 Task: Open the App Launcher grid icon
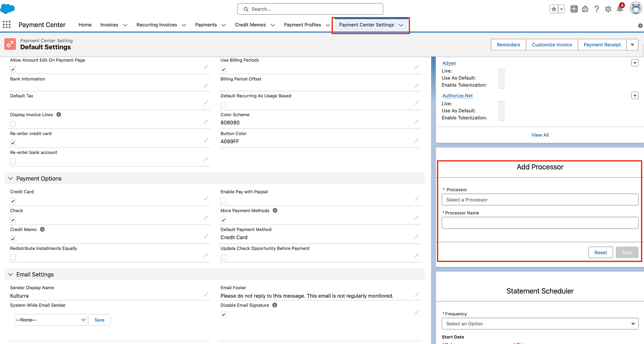click(7, 25)
